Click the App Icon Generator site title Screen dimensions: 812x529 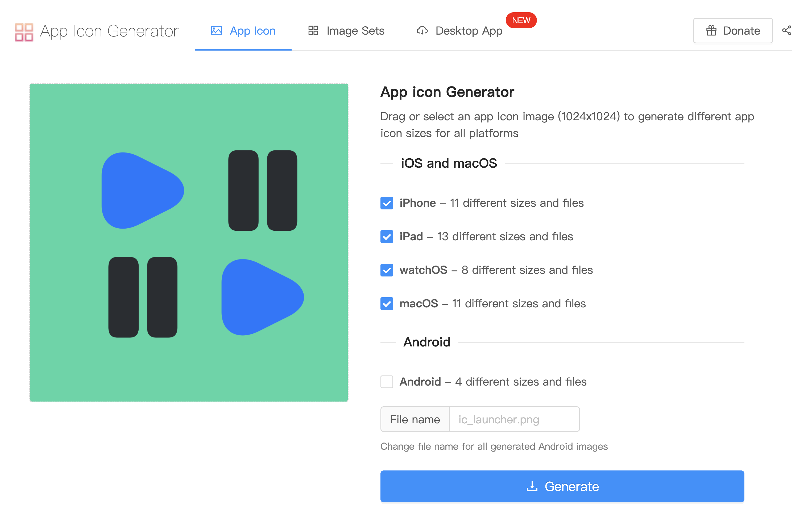[x=109, y=31]
